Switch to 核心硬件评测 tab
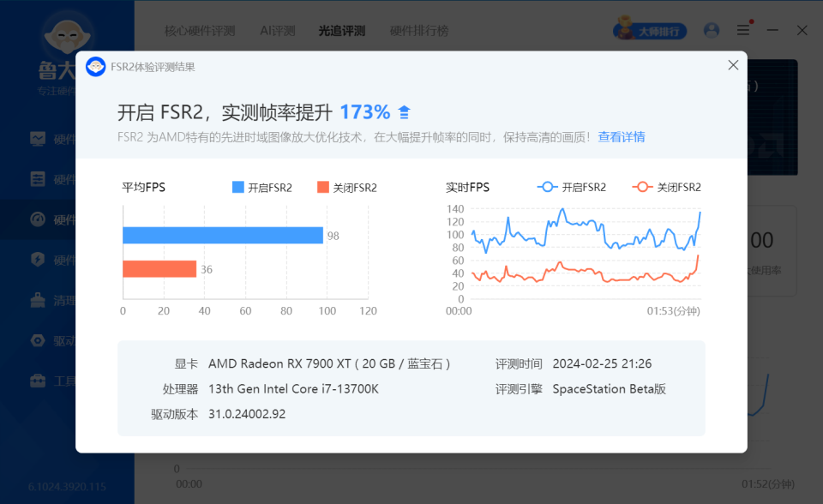823x504 pixels. coord(200,31)
